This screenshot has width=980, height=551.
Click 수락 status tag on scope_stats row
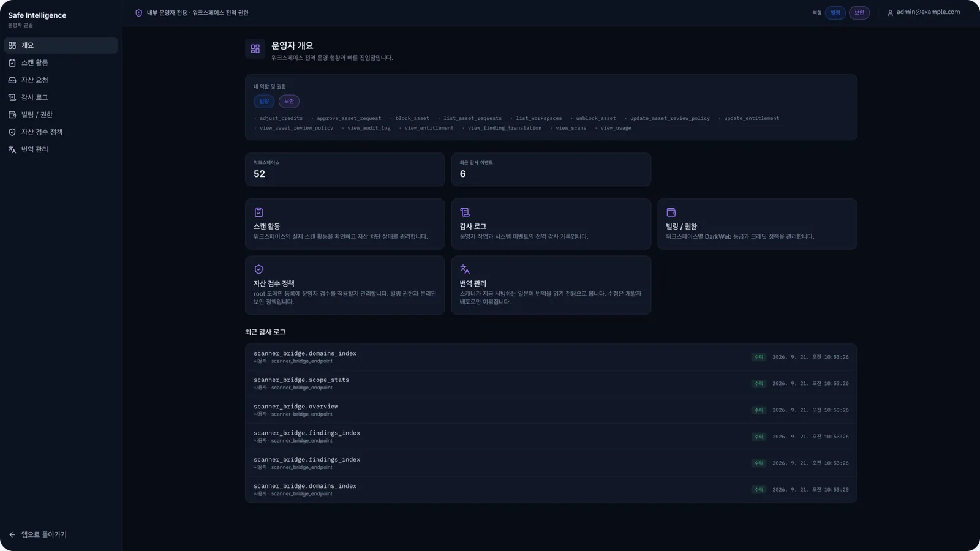click(759, 384)
